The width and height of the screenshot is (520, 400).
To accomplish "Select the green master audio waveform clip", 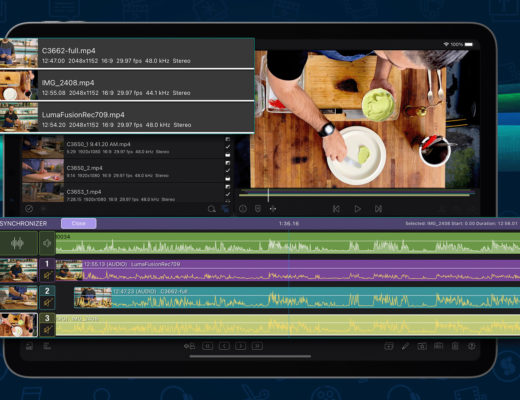I will 288,243.
